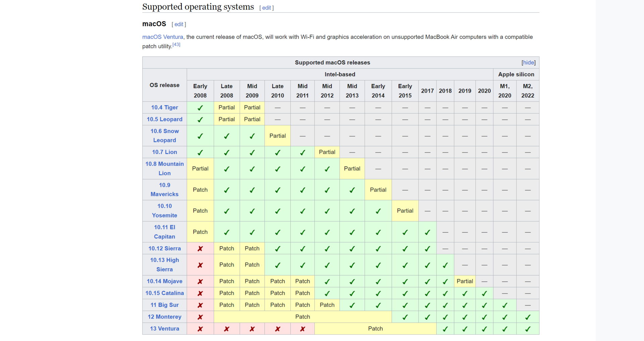Click the Mid 2011 column header
Image resolution: width=644 pixels, height=341 pixels.
point(303,91)
